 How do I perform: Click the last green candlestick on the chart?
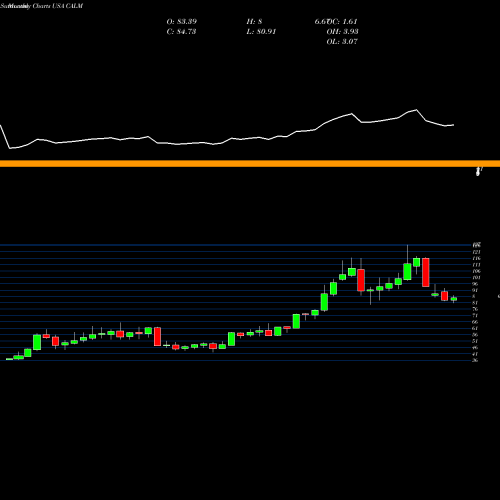pos(454,299)
